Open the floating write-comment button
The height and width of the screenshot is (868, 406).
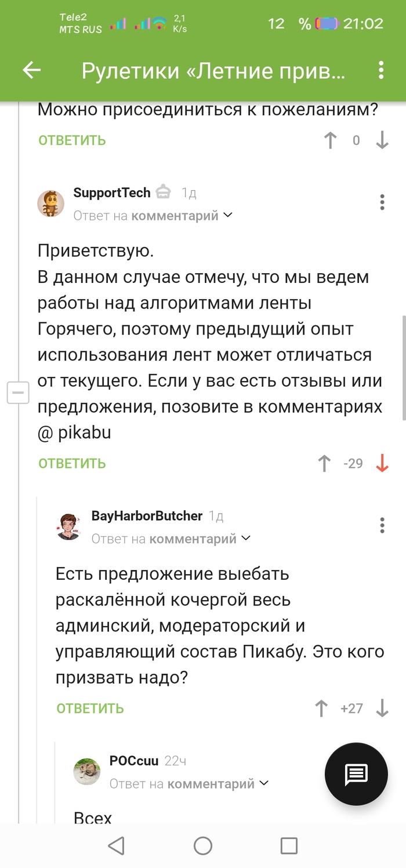point(356,773)
